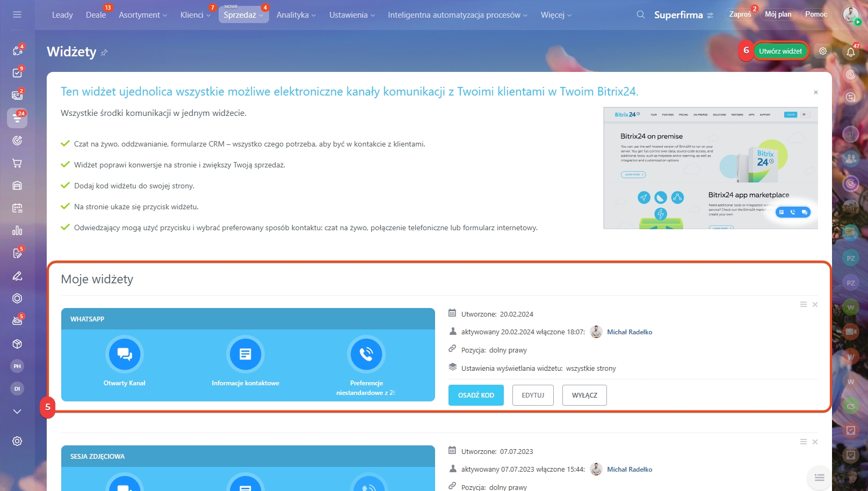Remove SESJA ZDJĘCIOWA widget with X icon
Screen dimensions: 868x491
[815, 442]
